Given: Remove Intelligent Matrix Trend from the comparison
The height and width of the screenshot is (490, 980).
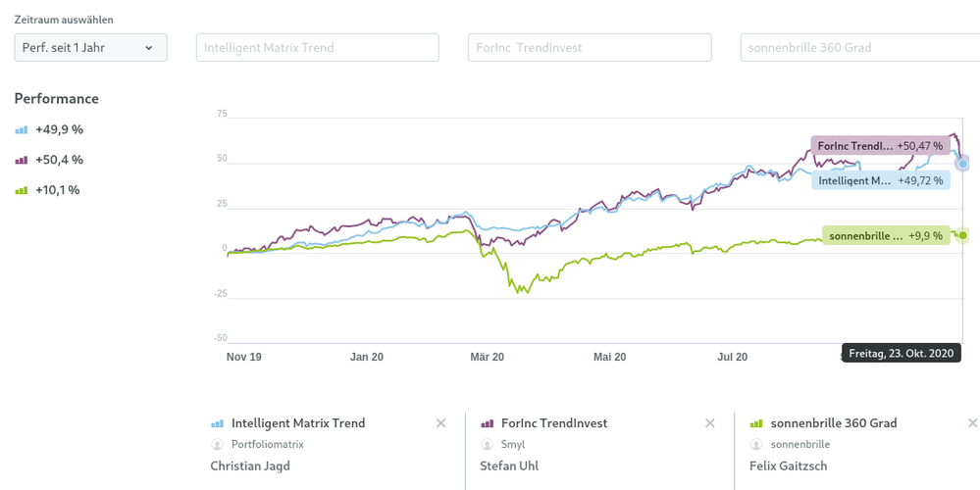Looking at the screenshot, I should pyautogui.click(x=440, y=423).
